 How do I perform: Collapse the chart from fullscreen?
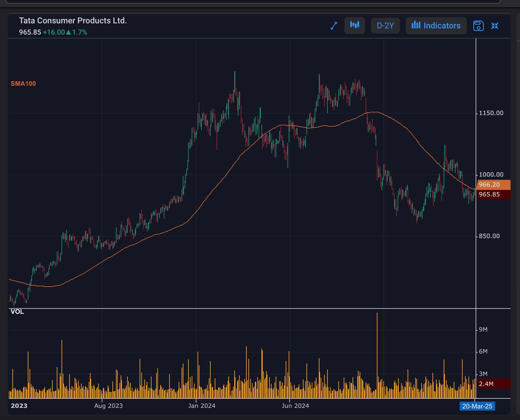point(495,26)
